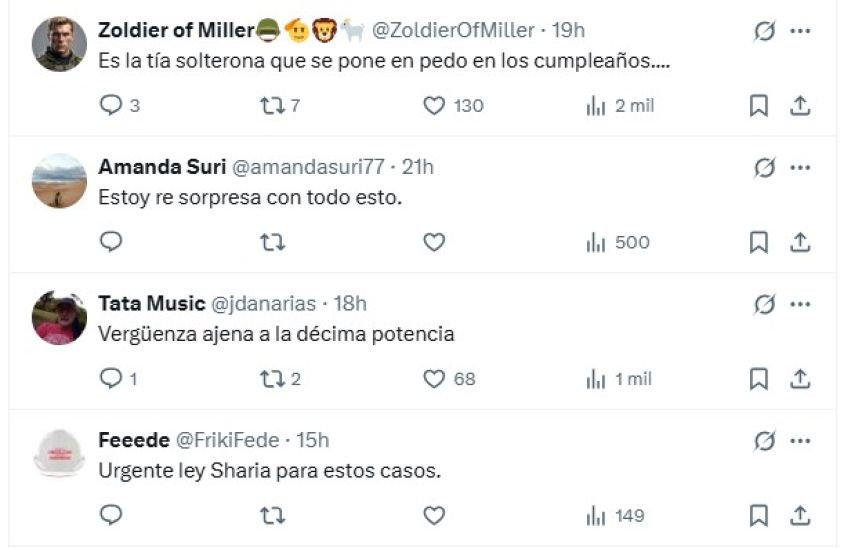862x548 pixels.
Task: Like the tweet about tía solterona
Action: pyautogui.click(x=434, y=105)
